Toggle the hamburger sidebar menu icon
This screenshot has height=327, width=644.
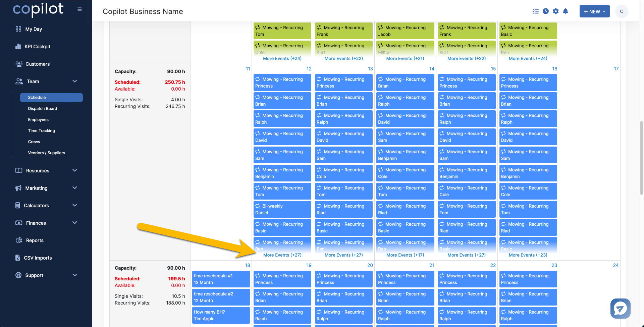pyautogui.click(x=79, y=9)
